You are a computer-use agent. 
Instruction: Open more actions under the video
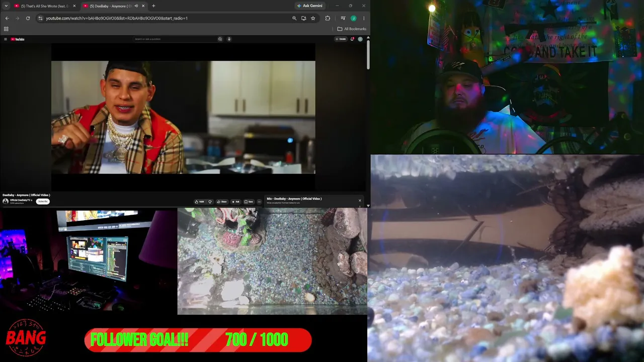click(x=259, y=202)
